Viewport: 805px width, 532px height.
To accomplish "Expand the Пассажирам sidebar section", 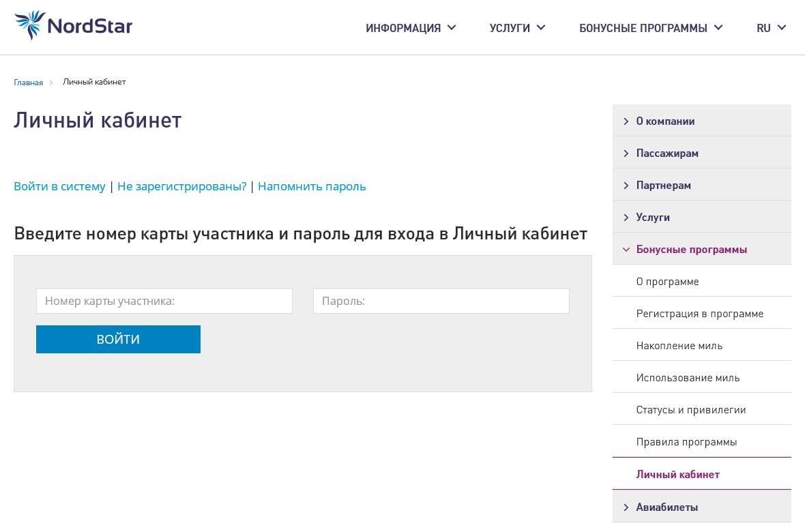I will [667, 153].
